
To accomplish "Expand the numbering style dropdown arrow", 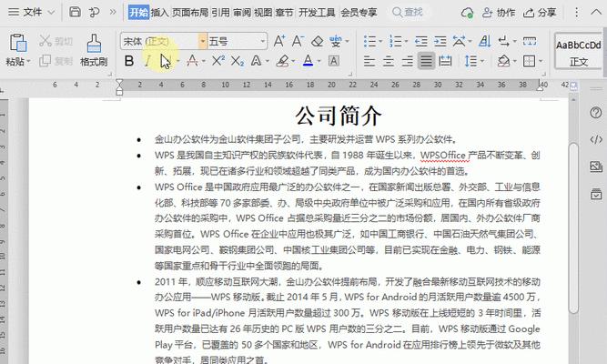I will (406, 42).
